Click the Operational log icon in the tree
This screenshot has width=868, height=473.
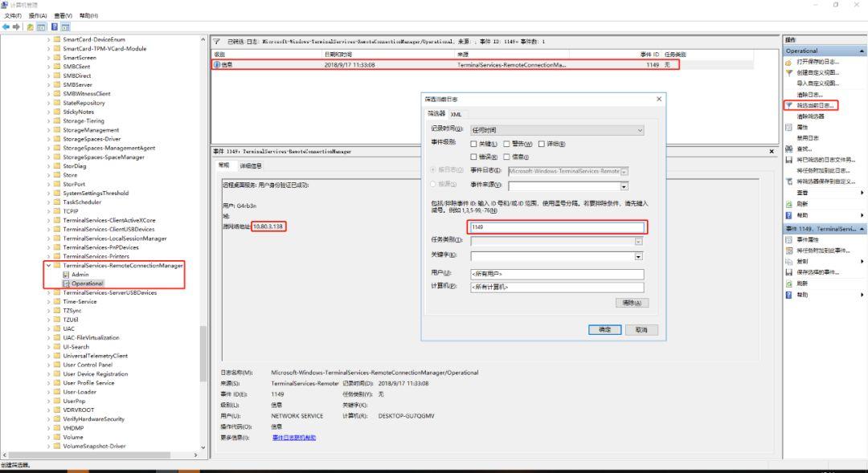pyautogui.click(x=66, y=283)
